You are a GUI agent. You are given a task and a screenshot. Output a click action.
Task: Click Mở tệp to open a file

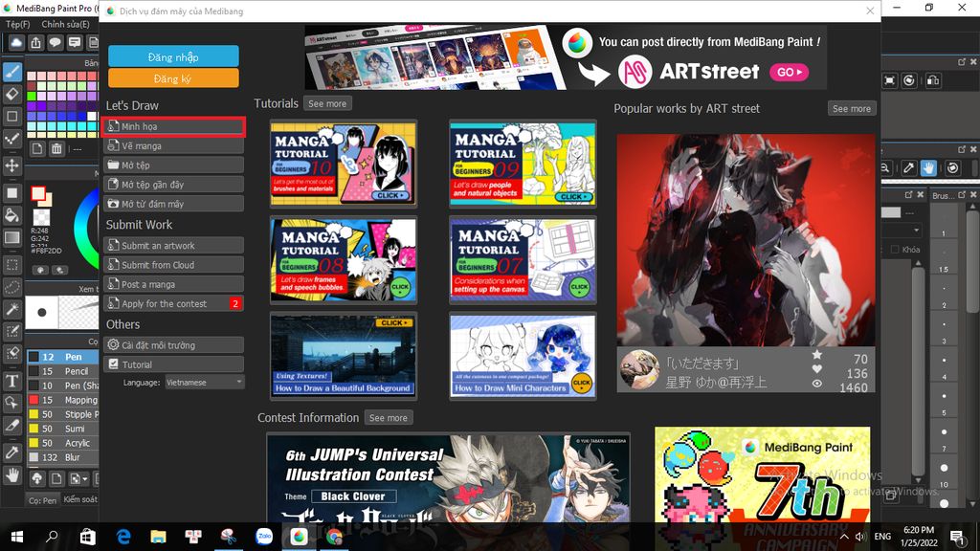click(174, 165)
